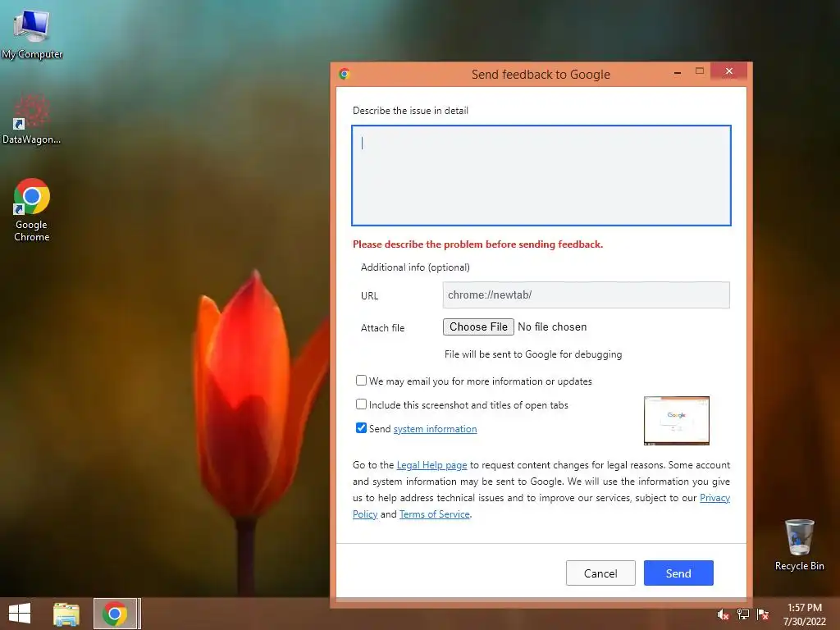Focus the Describe the issue text area
The image size is (840, 630).
click(x=541, y=176)
